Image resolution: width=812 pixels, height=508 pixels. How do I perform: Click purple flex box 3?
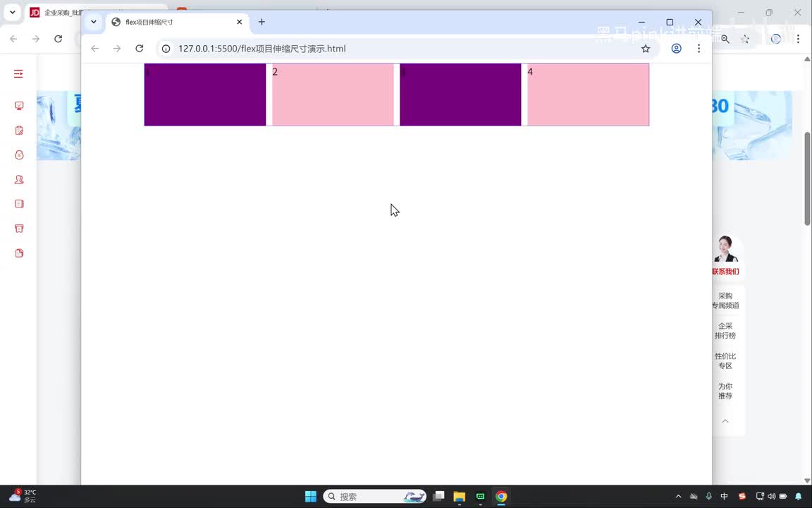[460, 95]
